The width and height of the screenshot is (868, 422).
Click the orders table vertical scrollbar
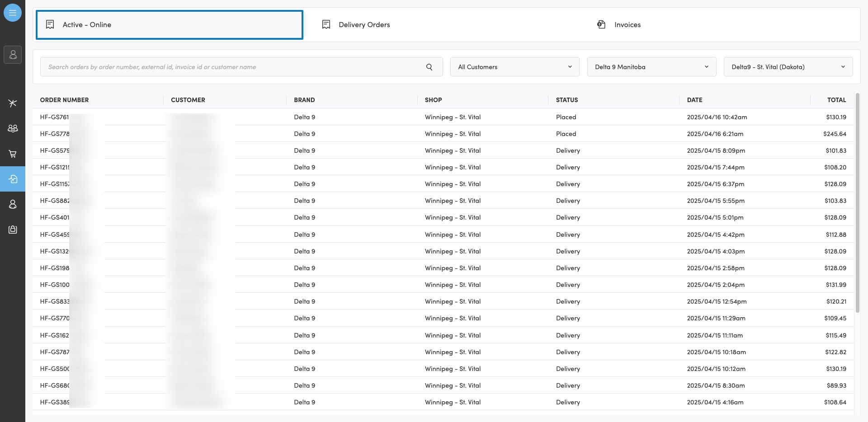click(x=857, y=203)
